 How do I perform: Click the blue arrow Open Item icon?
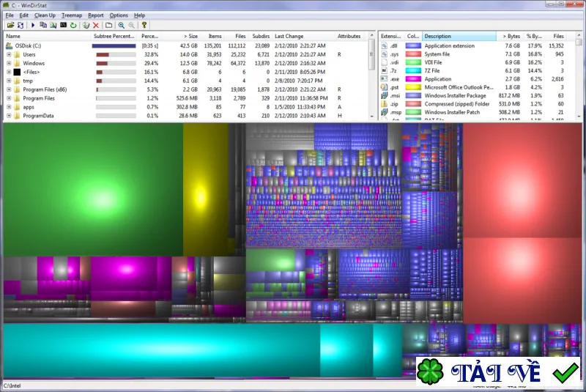33,25
